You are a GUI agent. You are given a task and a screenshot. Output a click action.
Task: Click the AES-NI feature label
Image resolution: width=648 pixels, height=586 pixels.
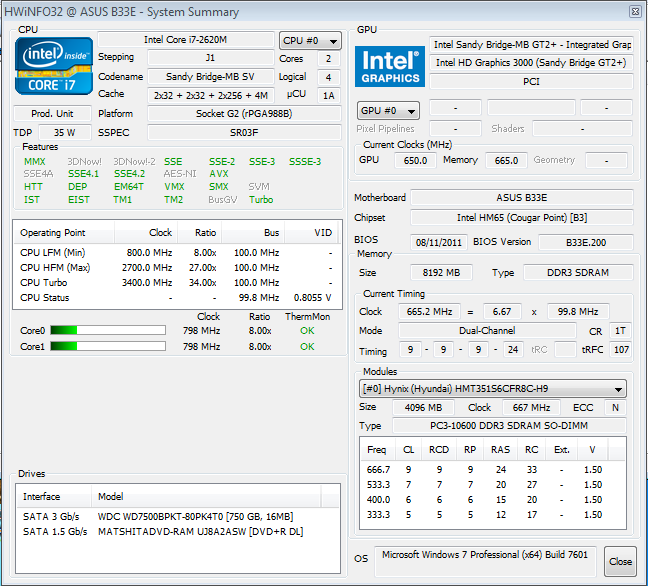[180, 174]
